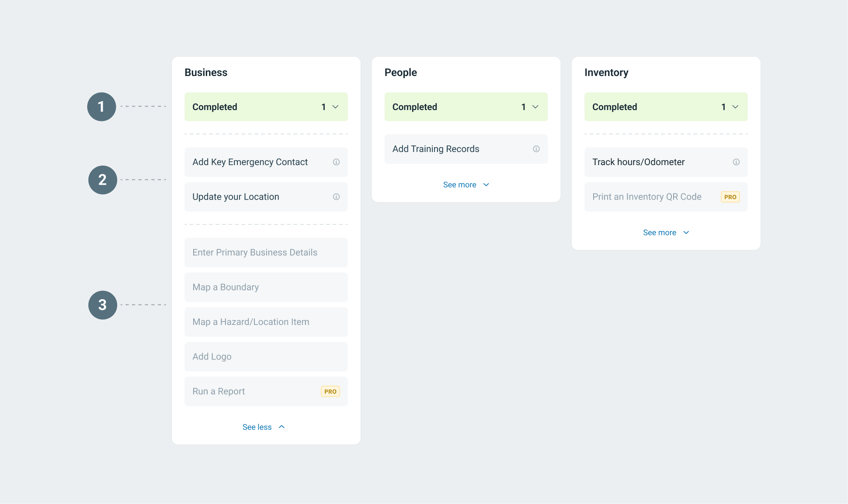Click PRO badge on Run a Report

coord(330,392)
